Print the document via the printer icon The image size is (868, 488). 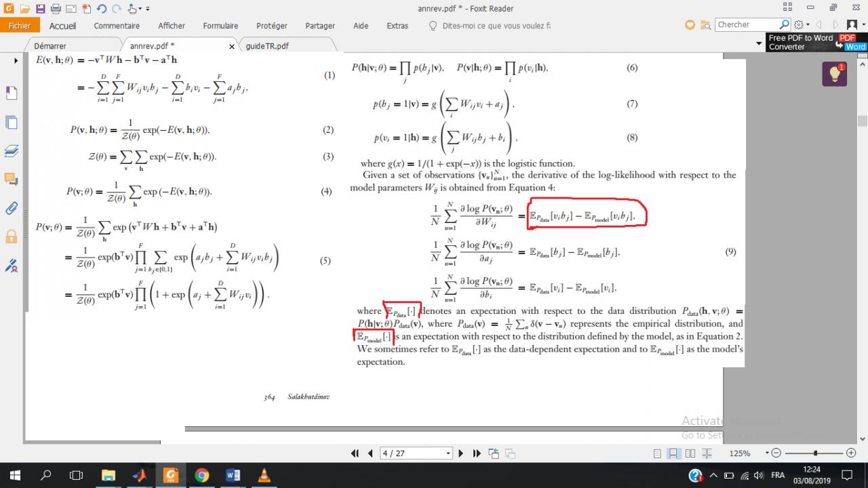[x=56, y=9]
